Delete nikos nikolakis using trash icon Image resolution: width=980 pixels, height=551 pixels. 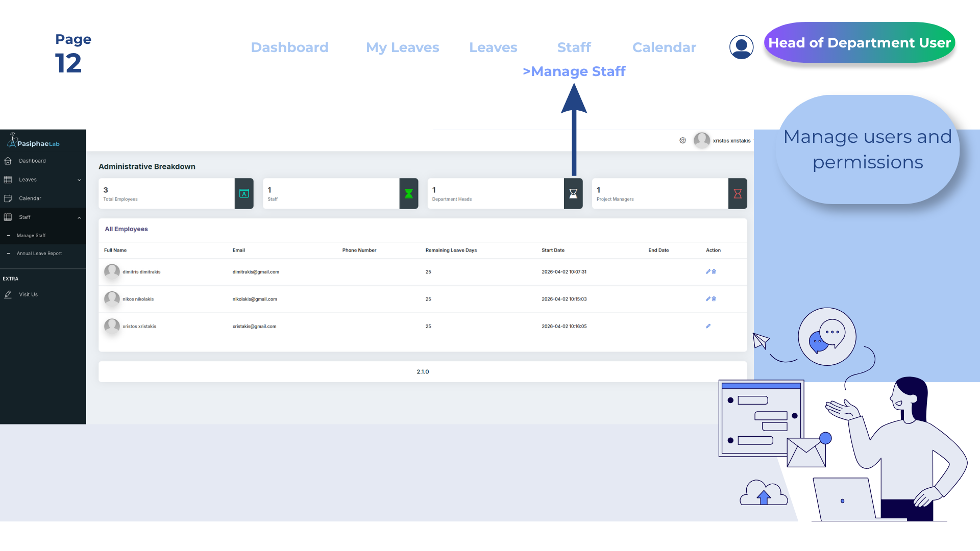[714, 299]
